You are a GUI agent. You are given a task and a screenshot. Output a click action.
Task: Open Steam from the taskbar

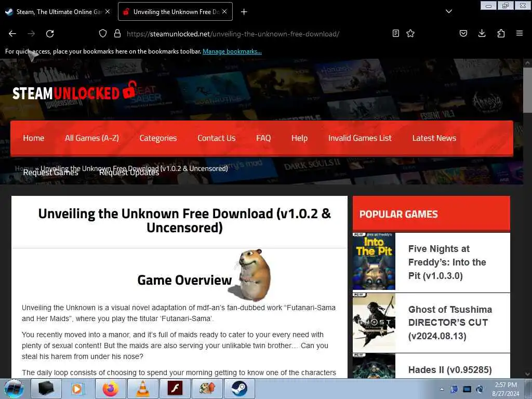(240, 389)
